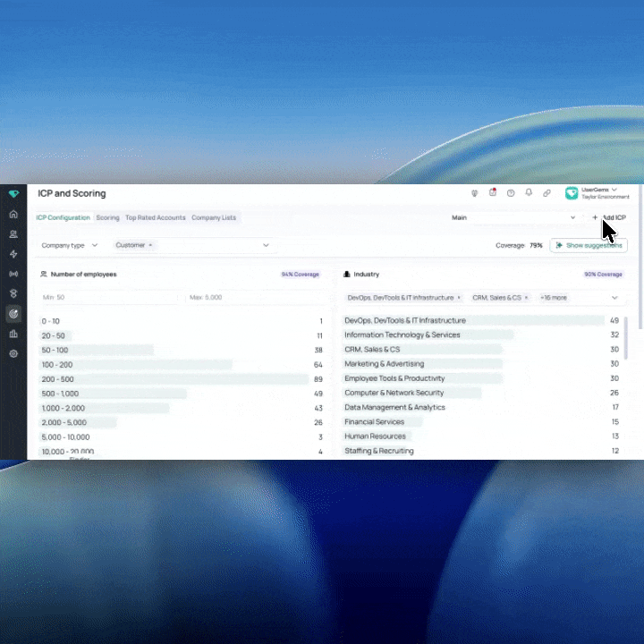Expand the Company type dropdown
Image resolution: width=644 pixels, height=644 pixels.
pyautogui.click(x=70, y=245)
